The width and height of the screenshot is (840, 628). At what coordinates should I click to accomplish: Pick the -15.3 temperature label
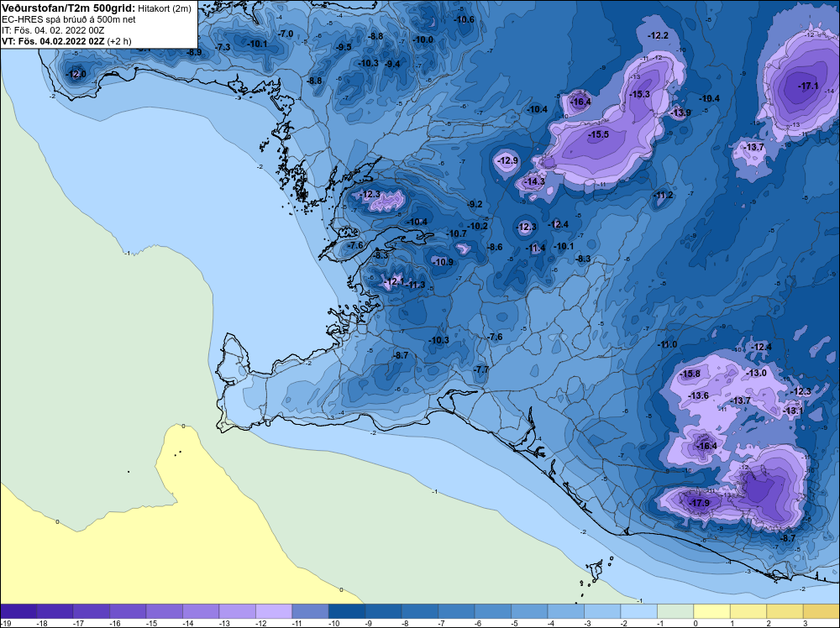[639, 94]
